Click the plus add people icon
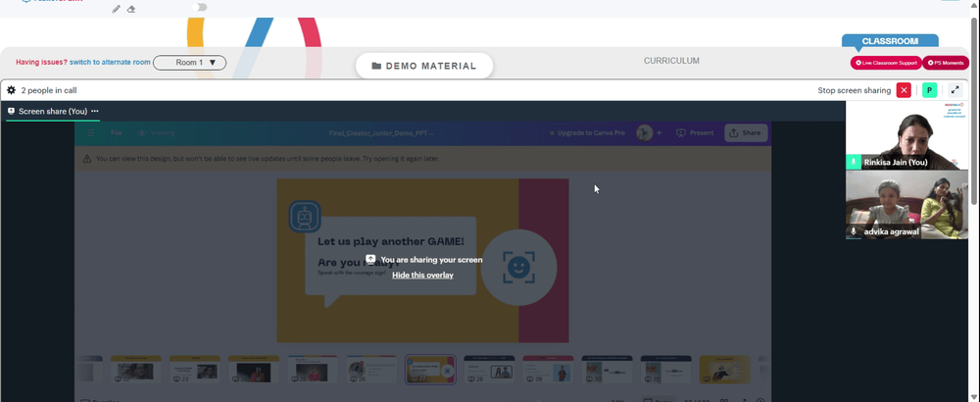980x402 pixels. click(x=659, y=133)
